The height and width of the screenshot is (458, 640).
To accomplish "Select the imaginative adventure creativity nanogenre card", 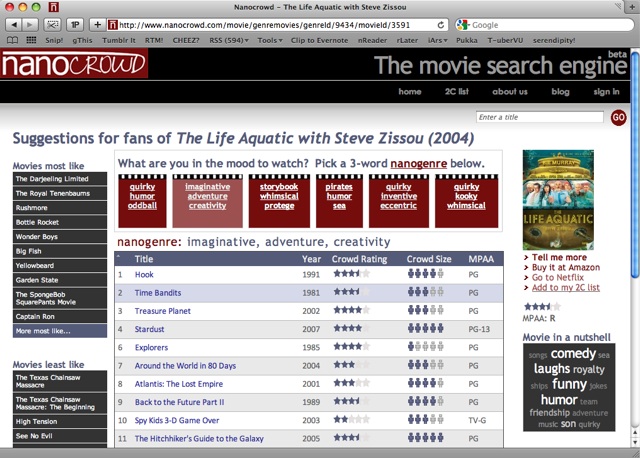I will point(207,200).
